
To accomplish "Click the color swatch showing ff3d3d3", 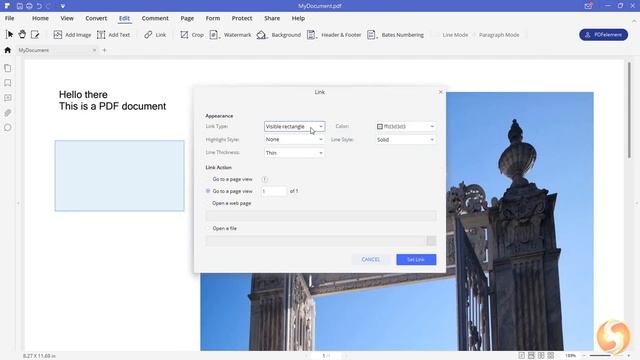I will point(380,127).
